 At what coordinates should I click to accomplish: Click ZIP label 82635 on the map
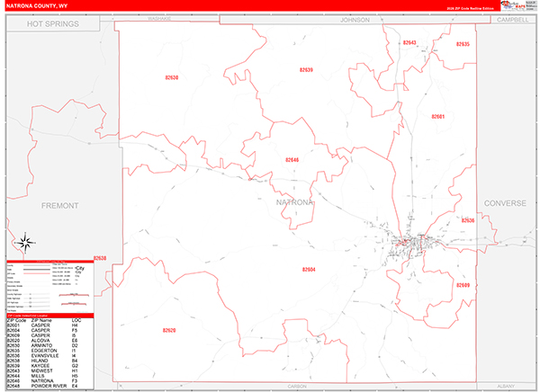click(x=463, y=44)
